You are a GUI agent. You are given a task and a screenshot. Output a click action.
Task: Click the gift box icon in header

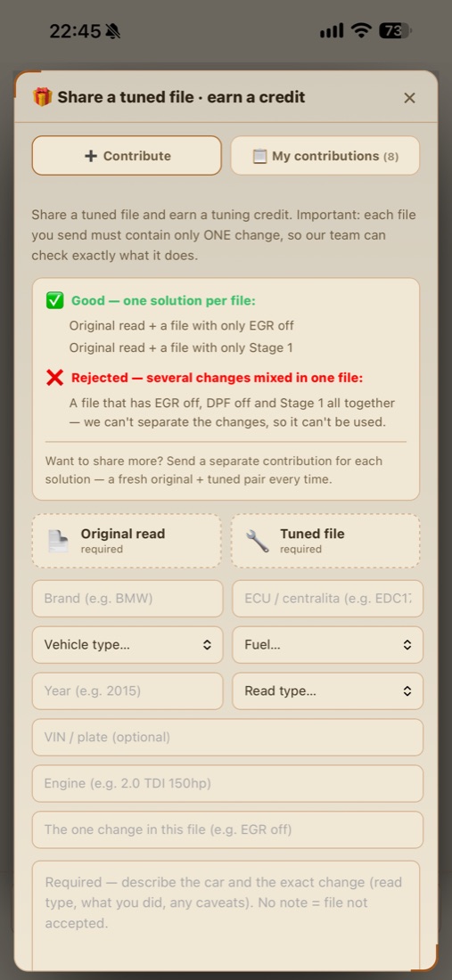43,97
